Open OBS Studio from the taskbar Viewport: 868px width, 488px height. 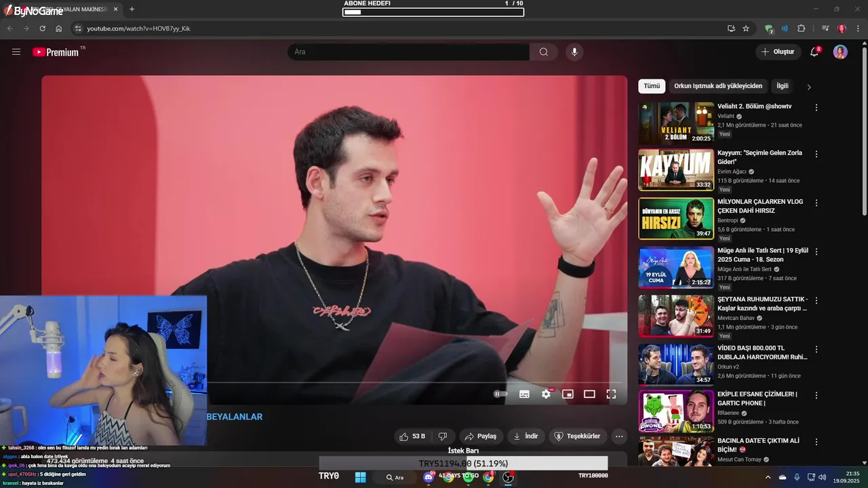(x=508, y=477)
